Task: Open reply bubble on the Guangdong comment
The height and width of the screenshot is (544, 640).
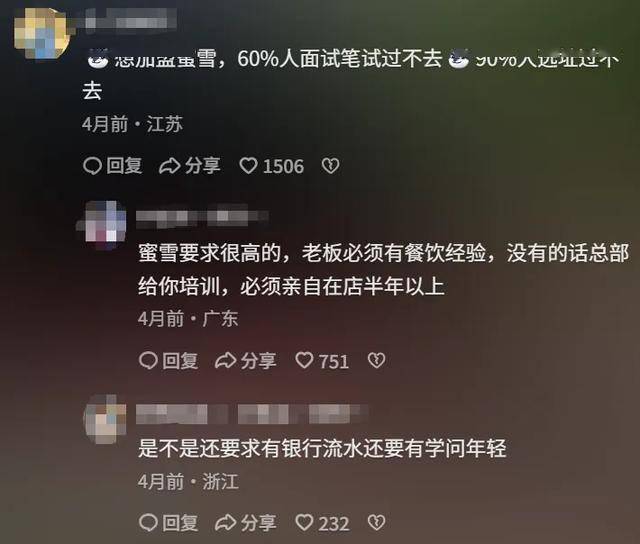Action: [x=148, y=361]
